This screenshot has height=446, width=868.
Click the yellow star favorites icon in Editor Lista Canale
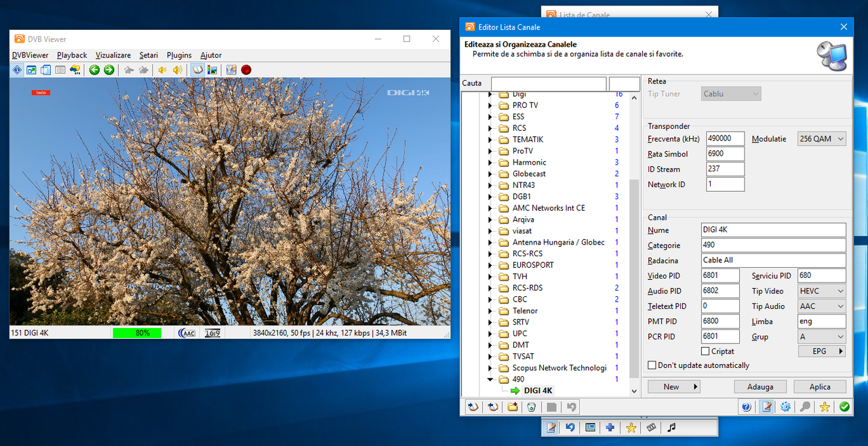point(825,407)
